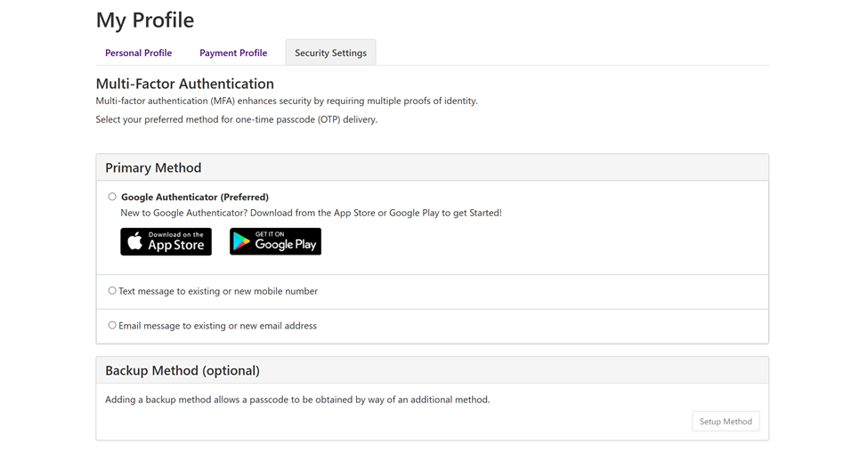Viewport: 868px width, 469px height.
Task: Choose text message radio option
Action: [112, 290]
